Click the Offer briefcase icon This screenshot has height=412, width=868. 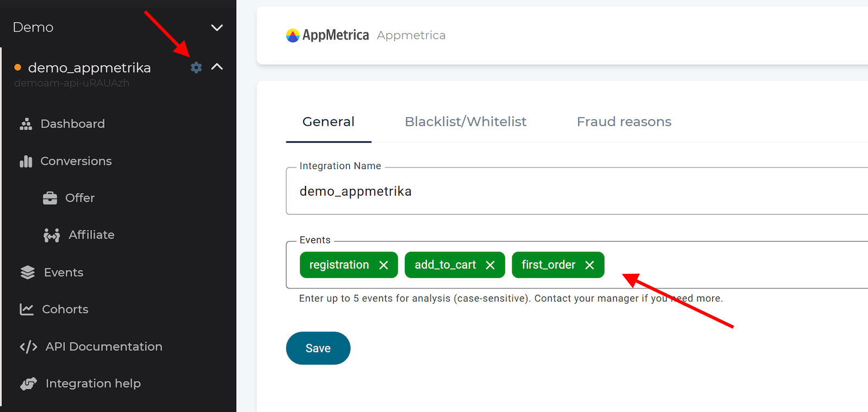point(50,198)
